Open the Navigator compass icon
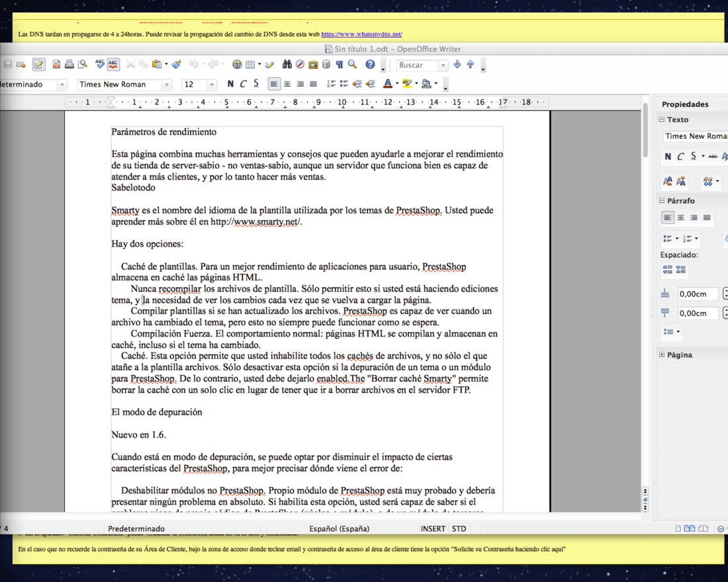The width and height of the screenshot is (728, 582). point(300,65)
